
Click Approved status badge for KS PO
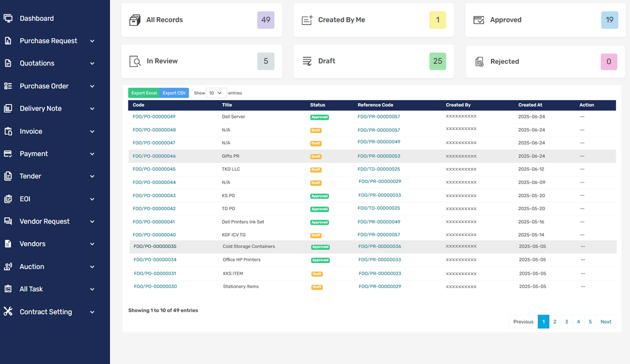[x=319, y=196]
